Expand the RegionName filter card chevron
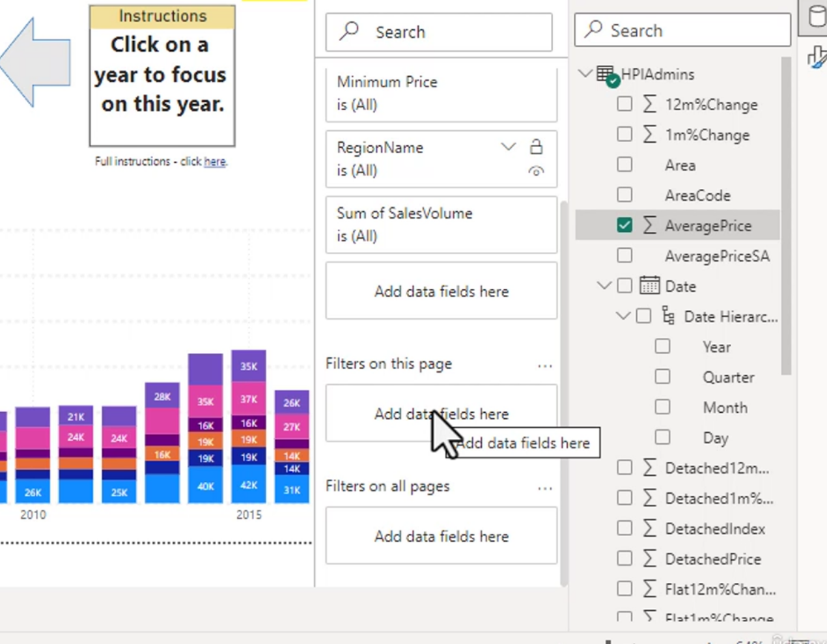 pos(508,147)
